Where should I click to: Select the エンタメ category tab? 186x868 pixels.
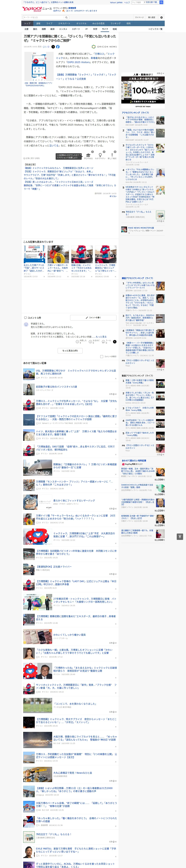coord(63,29)
